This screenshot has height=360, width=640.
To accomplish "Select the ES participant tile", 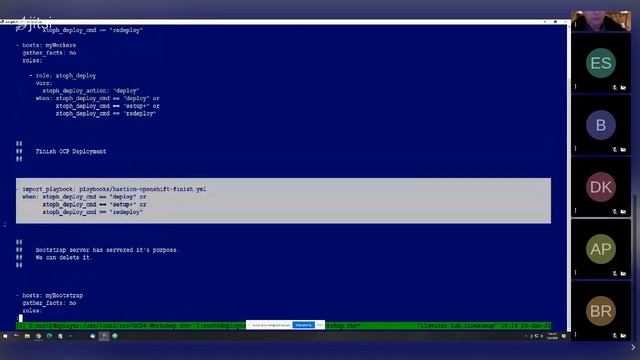I will pos(601,63).
